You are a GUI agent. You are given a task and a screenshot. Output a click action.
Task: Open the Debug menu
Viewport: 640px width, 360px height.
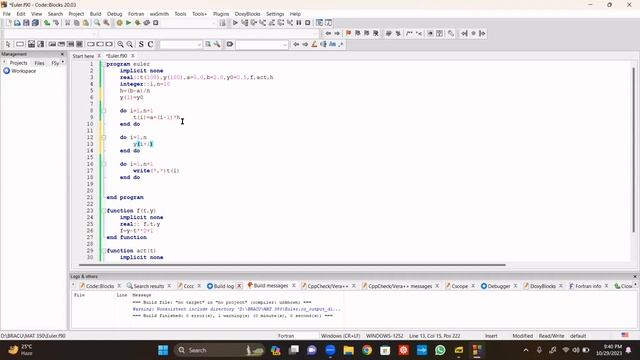tap(115, 14)
